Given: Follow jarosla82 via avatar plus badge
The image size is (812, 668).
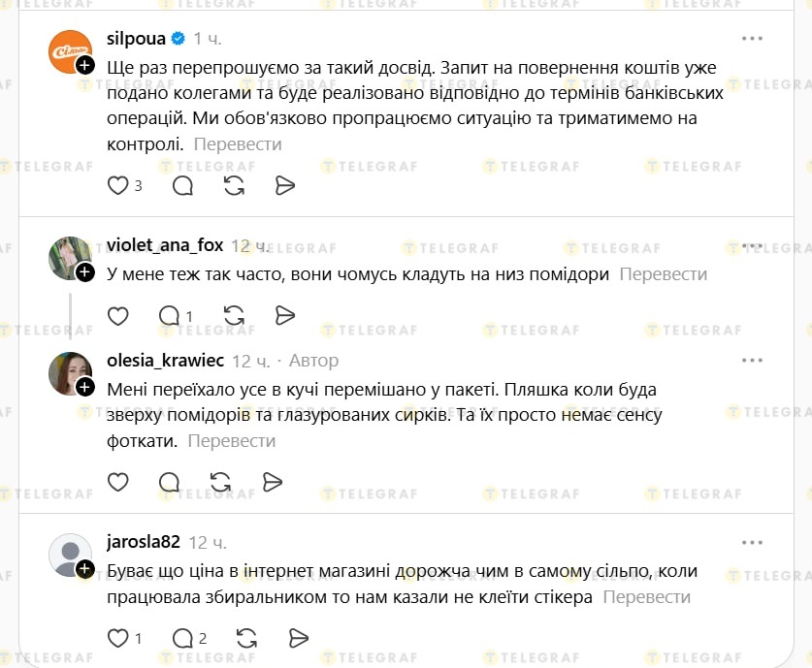Looking at the screenshot, I should (85, 569).
